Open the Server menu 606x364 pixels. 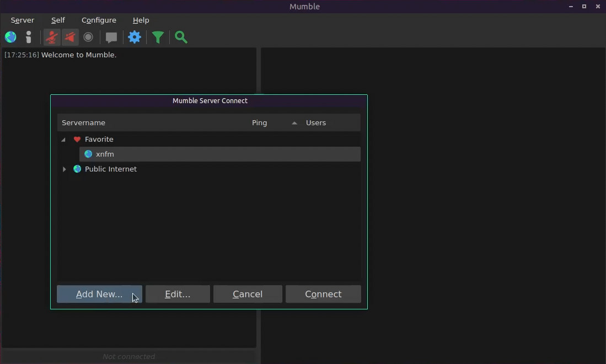click(23, 20)
